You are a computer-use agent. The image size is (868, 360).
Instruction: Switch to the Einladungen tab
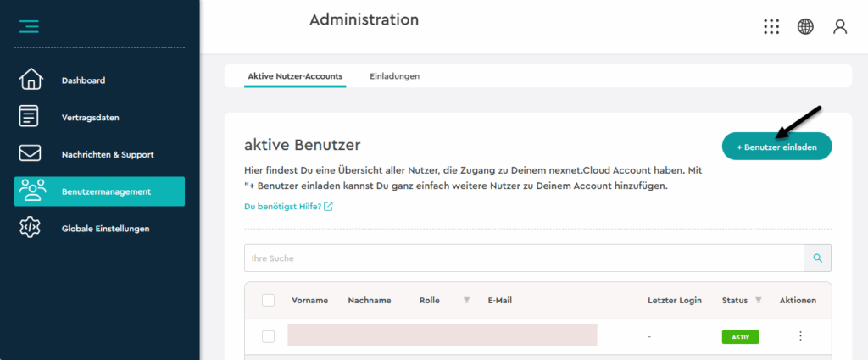394,76
